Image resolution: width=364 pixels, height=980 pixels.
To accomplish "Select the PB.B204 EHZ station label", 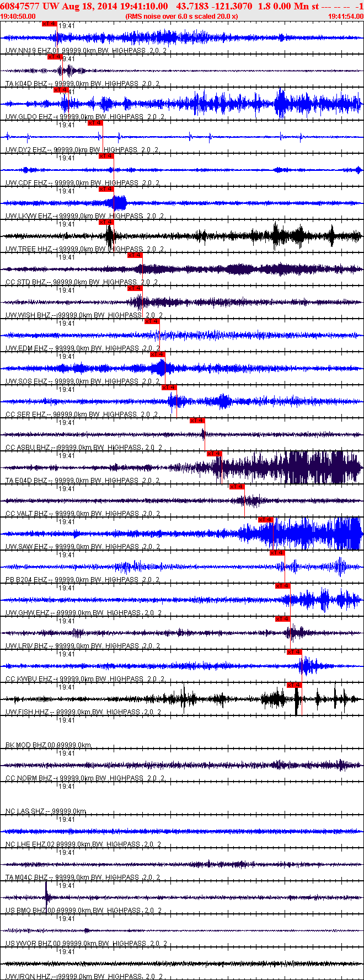I will pos(26,580).
